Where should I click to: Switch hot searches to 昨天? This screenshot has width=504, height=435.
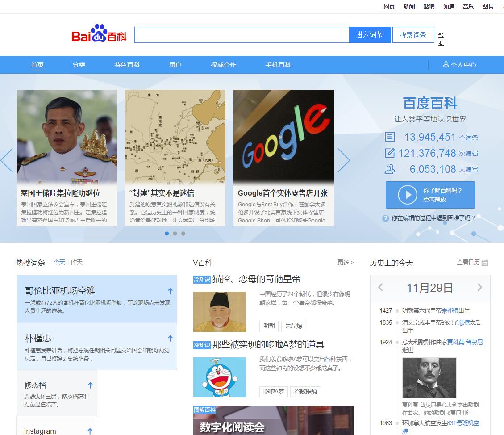(76, 262)
